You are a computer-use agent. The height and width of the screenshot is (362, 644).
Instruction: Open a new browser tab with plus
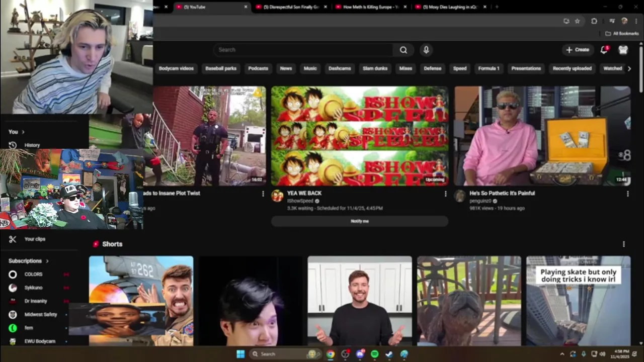(497, 7)
